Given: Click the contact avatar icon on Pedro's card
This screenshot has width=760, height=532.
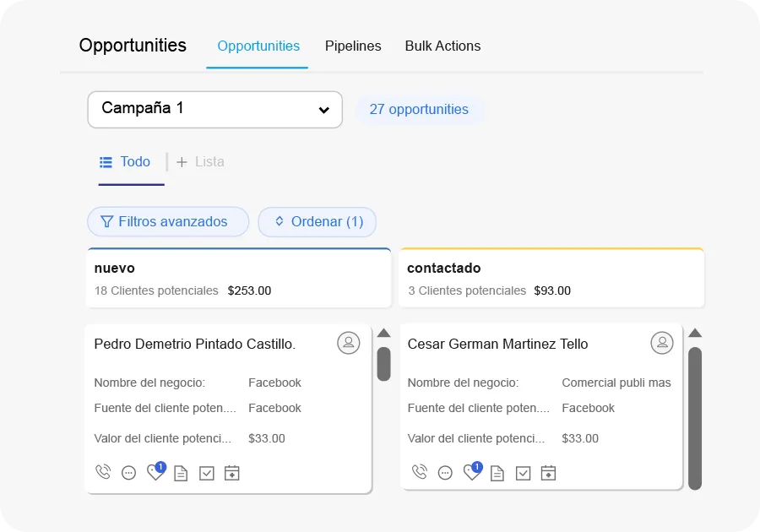Looking at the screenshot, I should coord(349,343).
